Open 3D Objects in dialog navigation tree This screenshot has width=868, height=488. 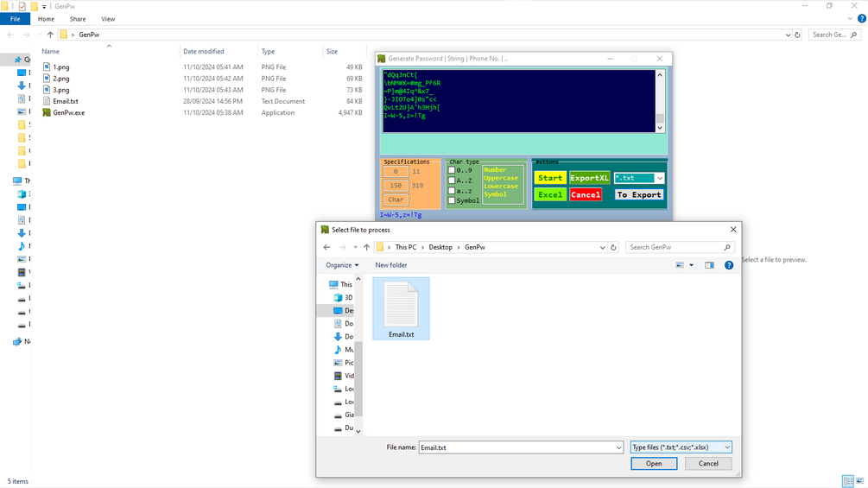(343, 298)
